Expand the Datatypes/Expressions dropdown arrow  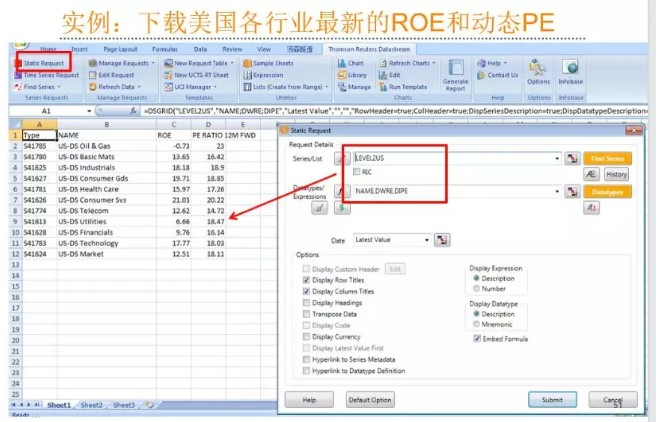pyautogui.click(x=555, y=190)
